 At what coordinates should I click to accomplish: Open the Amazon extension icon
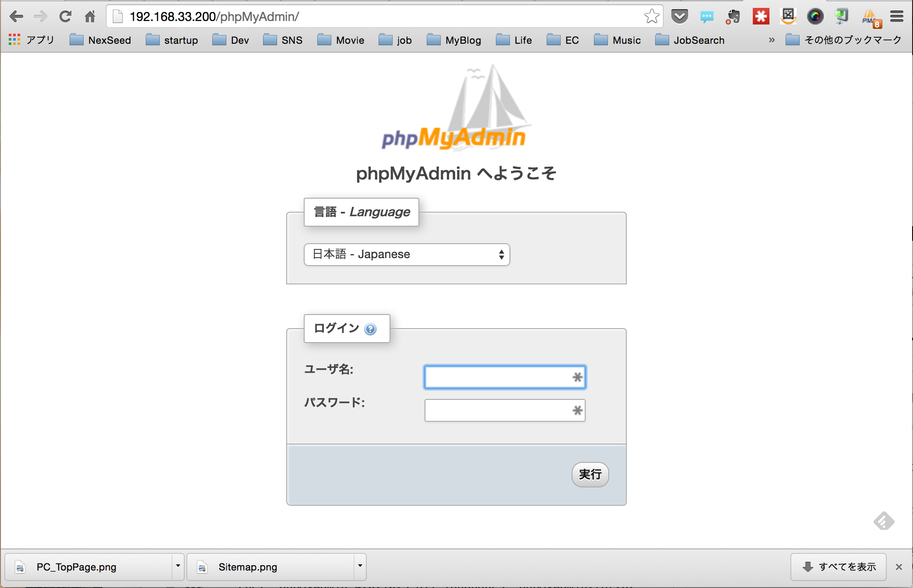pyautogui.click(x=788, y=16)
